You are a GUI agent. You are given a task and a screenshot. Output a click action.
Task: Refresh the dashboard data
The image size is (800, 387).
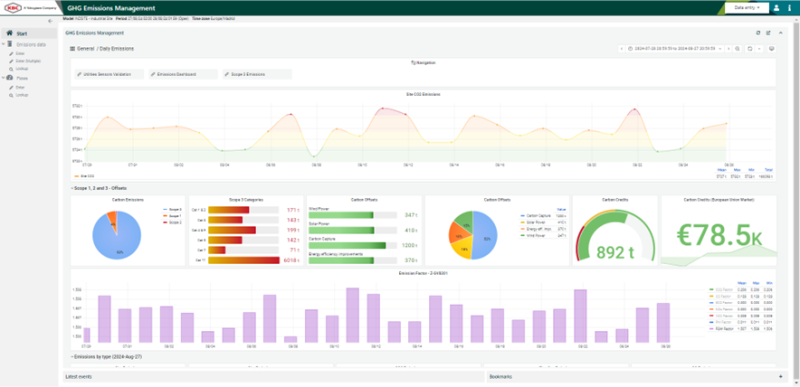coord(750,48)
